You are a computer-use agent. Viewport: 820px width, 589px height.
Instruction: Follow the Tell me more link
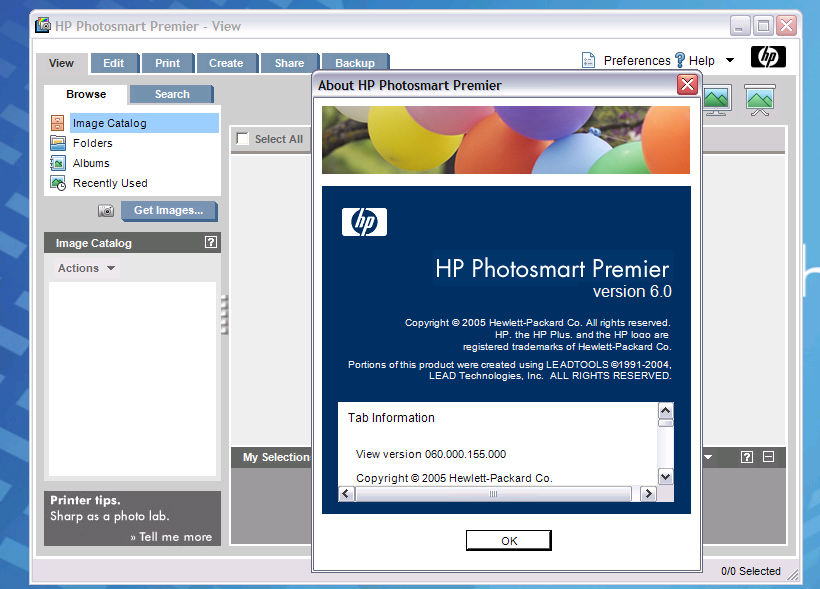click(172, 537)
